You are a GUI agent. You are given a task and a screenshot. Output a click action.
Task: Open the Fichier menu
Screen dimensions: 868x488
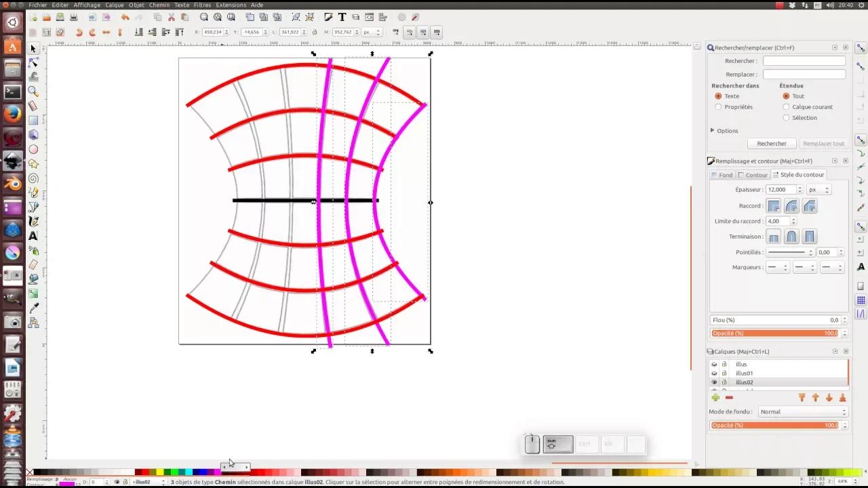38,5
